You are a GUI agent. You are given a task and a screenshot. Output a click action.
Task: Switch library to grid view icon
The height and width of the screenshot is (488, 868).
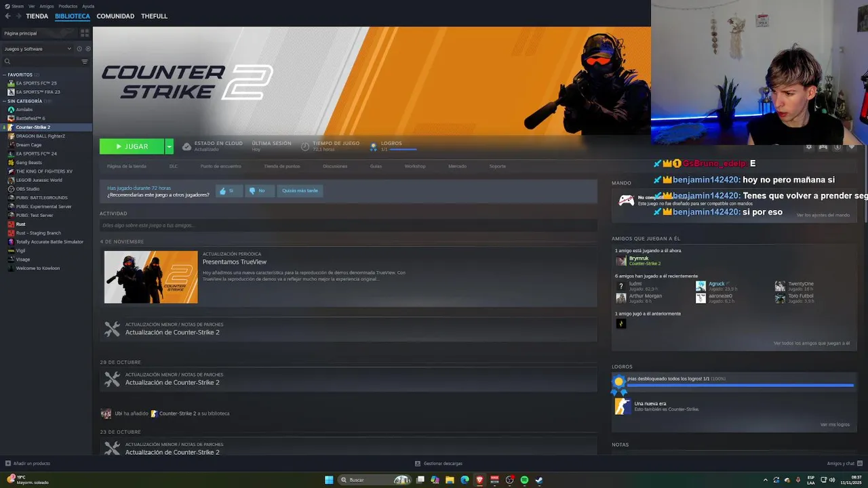click(85, 33)
